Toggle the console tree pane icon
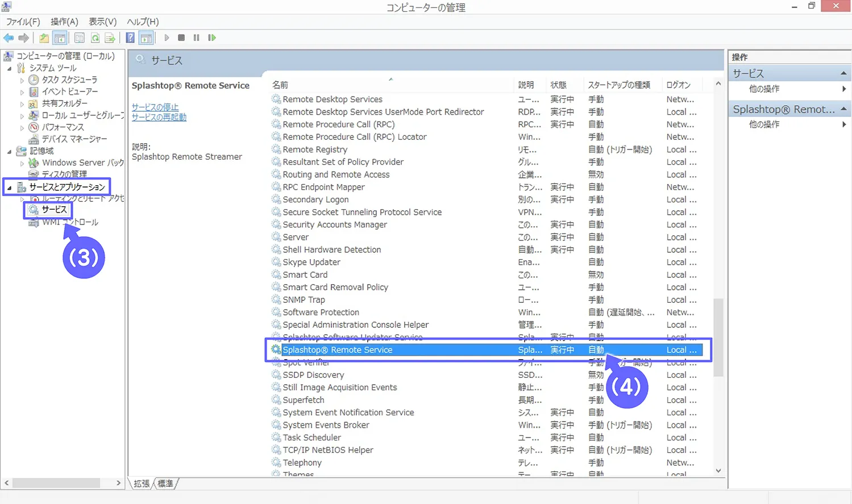This screenshot has height=504, width=852. pyautogui.click(x=60, y=38)
